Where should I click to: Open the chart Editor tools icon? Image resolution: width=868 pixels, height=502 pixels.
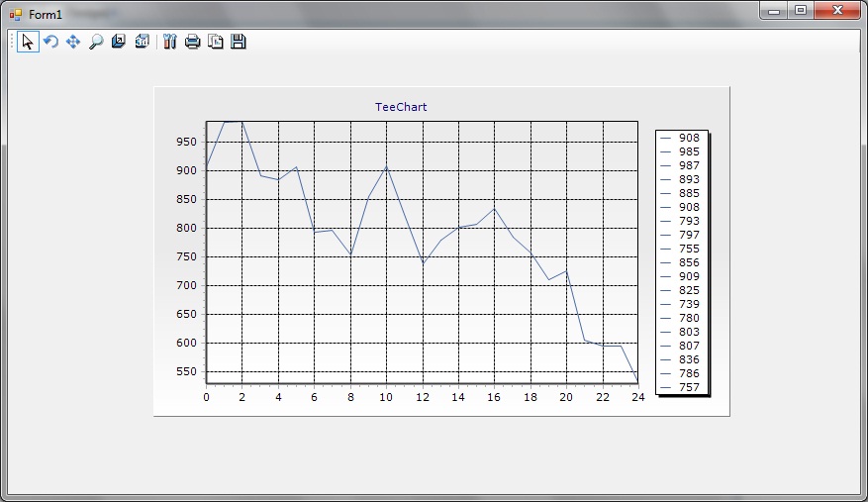pyautogui.click(x=170, y=42)
